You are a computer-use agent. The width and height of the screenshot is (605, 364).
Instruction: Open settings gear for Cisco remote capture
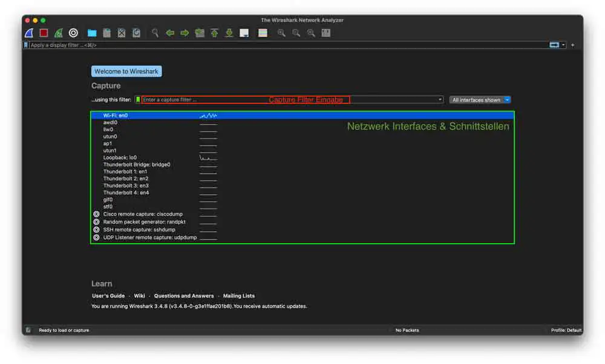point(96,214)
